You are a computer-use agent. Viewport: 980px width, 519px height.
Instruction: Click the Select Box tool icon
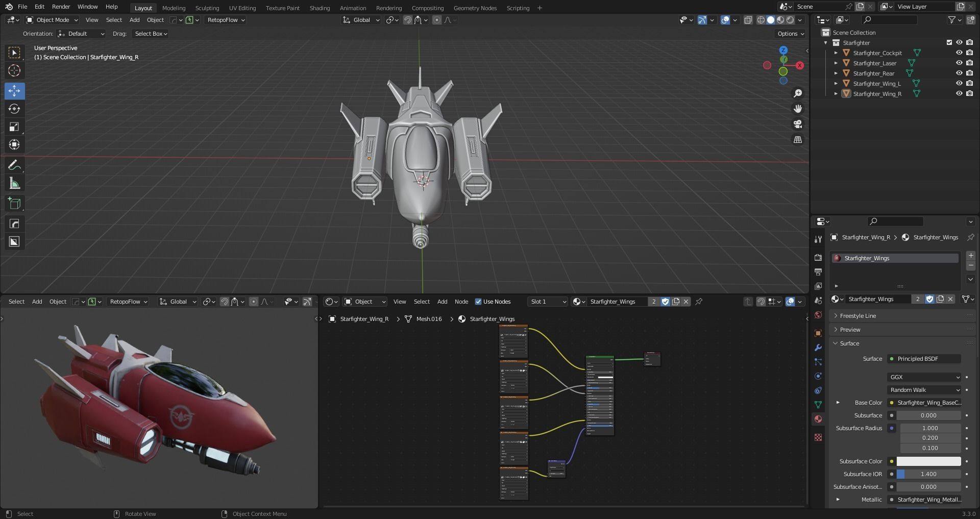pyautogui.click(x=14, y=53)
